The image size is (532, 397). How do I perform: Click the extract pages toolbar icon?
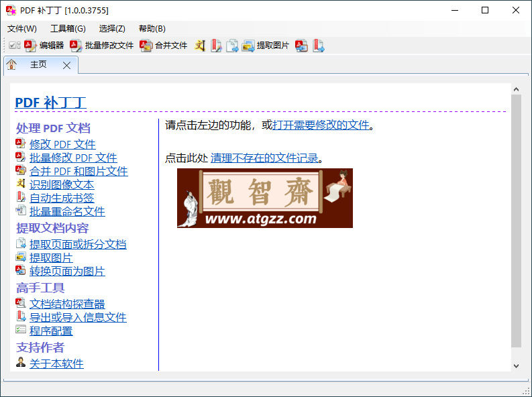(232, 46)
